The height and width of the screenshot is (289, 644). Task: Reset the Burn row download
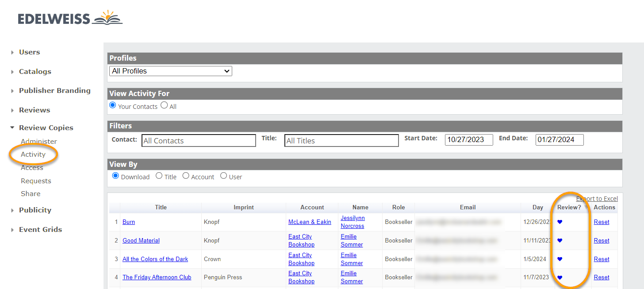tap(602, 222)
